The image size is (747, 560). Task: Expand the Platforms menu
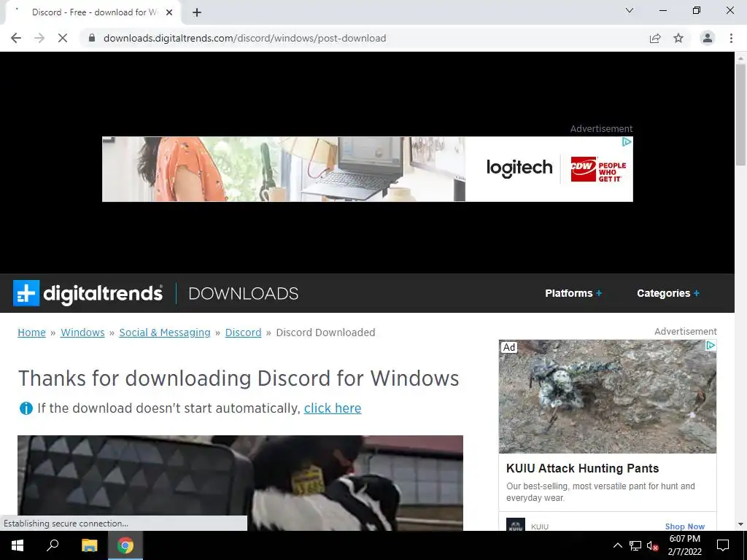point(573,293)
